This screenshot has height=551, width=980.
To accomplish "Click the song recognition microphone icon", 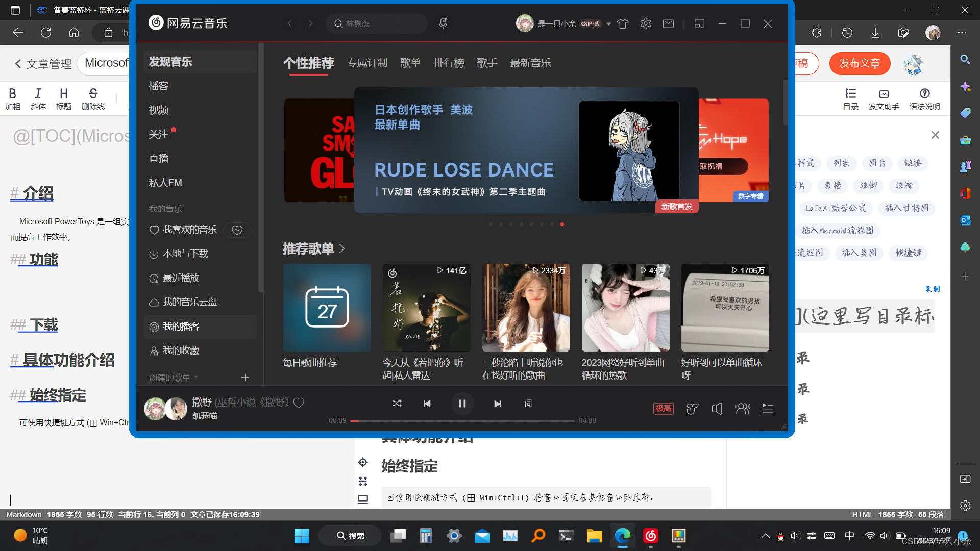I will click(443, 23).
